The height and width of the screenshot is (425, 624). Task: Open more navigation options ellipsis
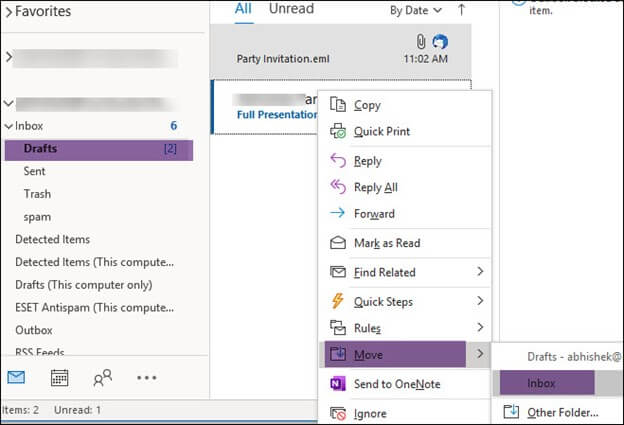[146, 378]
